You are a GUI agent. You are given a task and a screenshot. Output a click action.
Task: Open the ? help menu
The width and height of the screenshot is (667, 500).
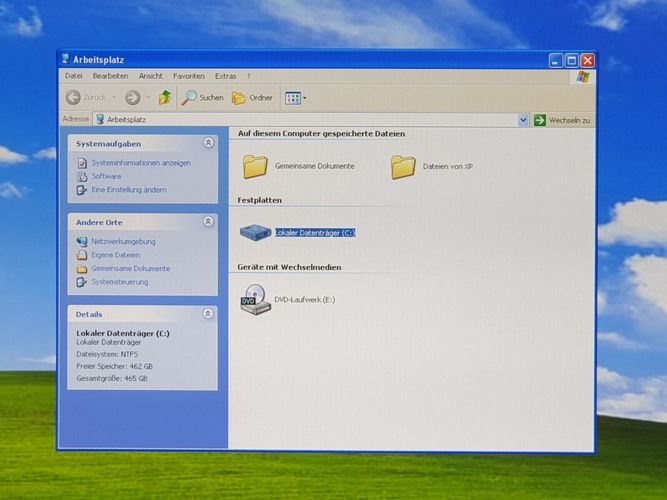click(249, 76)
